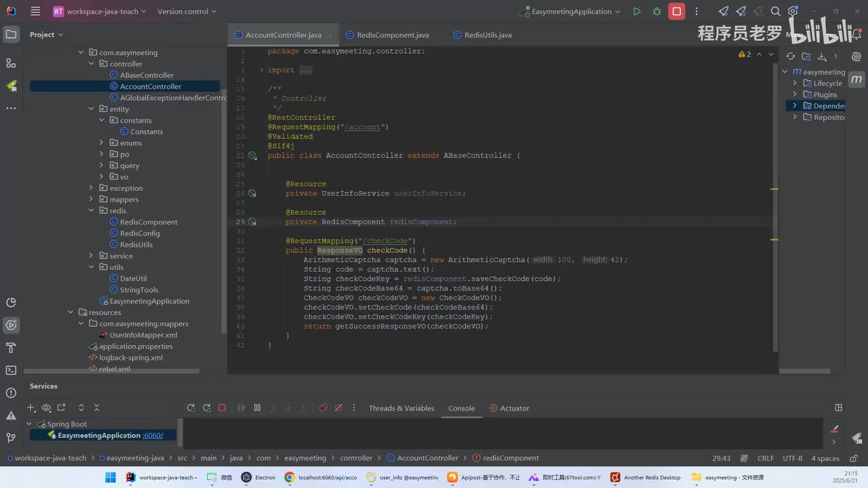
Task: Stop the running application with red square
Action: 676,12
